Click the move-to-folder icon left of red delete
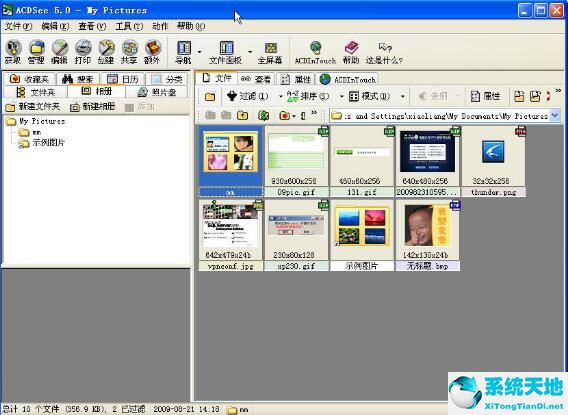This screenshot has height=415, width=568. [x=535, y=96]
